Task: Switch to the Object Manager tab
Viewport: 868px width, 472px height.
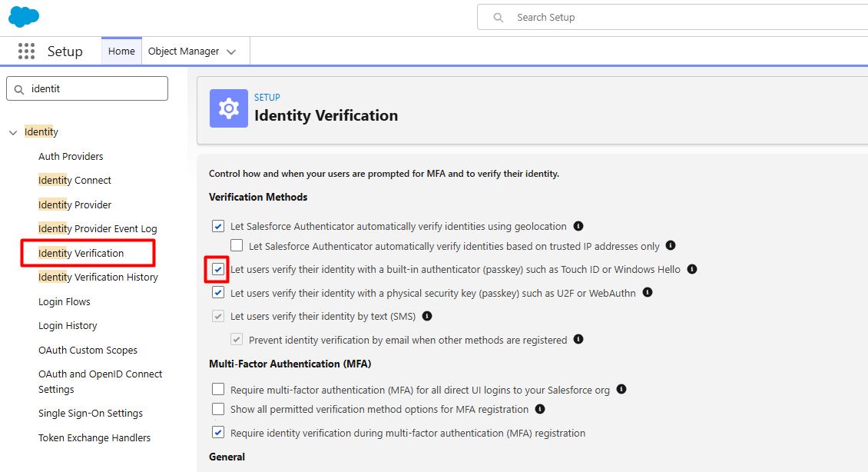Action: (x=184, y=51)
